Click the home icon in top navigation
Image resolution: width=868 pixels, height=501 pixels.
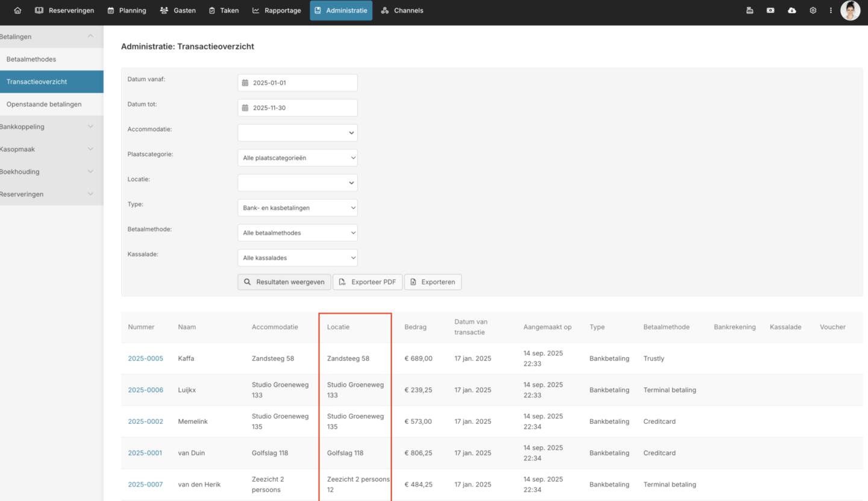[17, 10]
